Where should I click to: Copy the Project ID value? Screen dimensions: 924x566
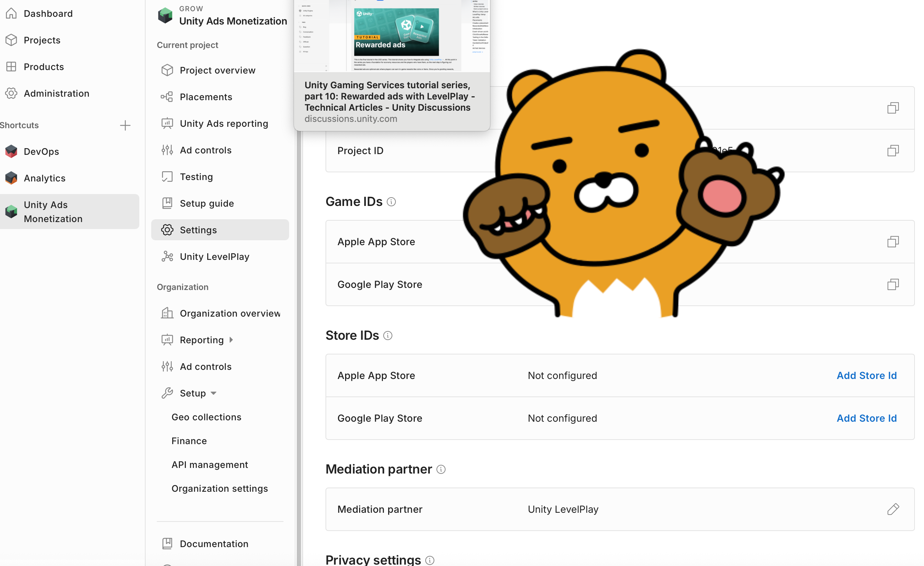pyautogui.click(x=893, y=151)
